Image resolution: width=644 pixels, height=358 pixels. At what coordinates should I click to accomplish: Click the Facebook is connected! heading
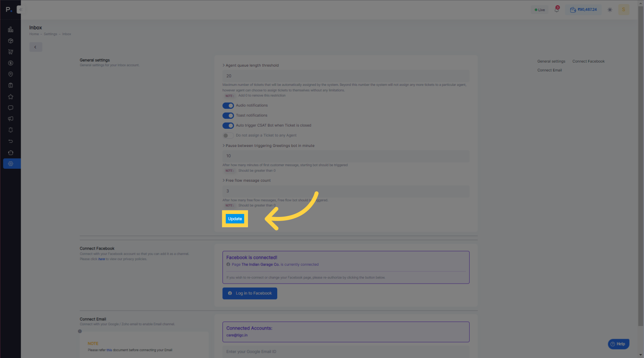[x=252, y=258]
